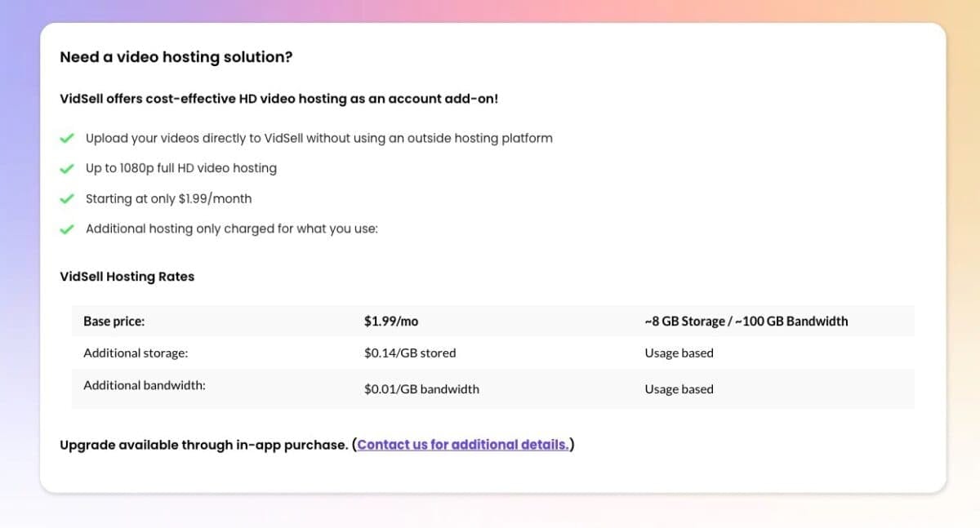Click the ~8 GB Storage / ~100 GB Bandwidth text
This screenshot has height=528, width=980.
coord(746,321)
